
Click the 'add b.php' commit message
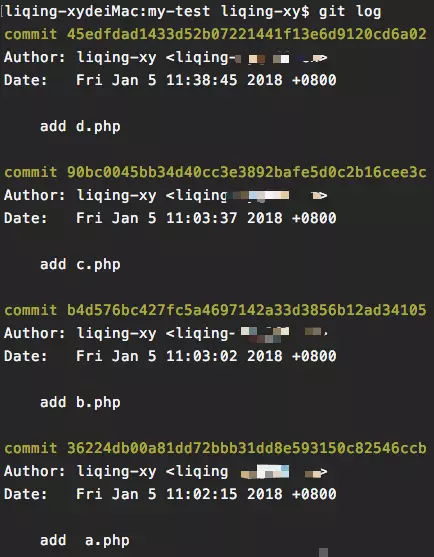click(80, 403)
